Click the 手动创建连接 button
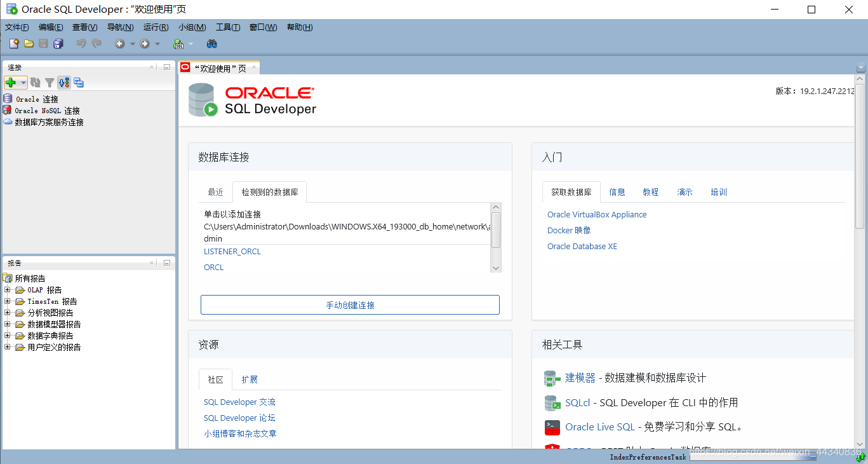 pyautogui.click(x=349, y=304)
